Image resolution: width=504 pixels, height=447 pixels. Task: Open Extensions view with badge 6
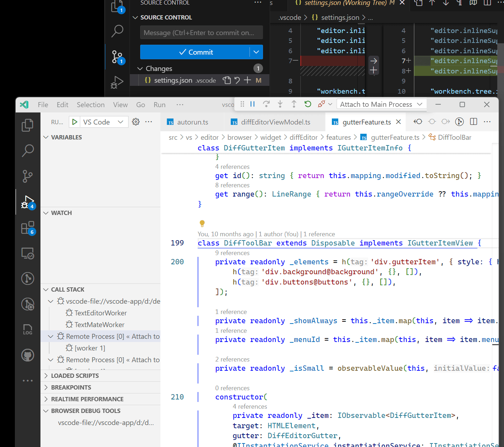point(28,228)
